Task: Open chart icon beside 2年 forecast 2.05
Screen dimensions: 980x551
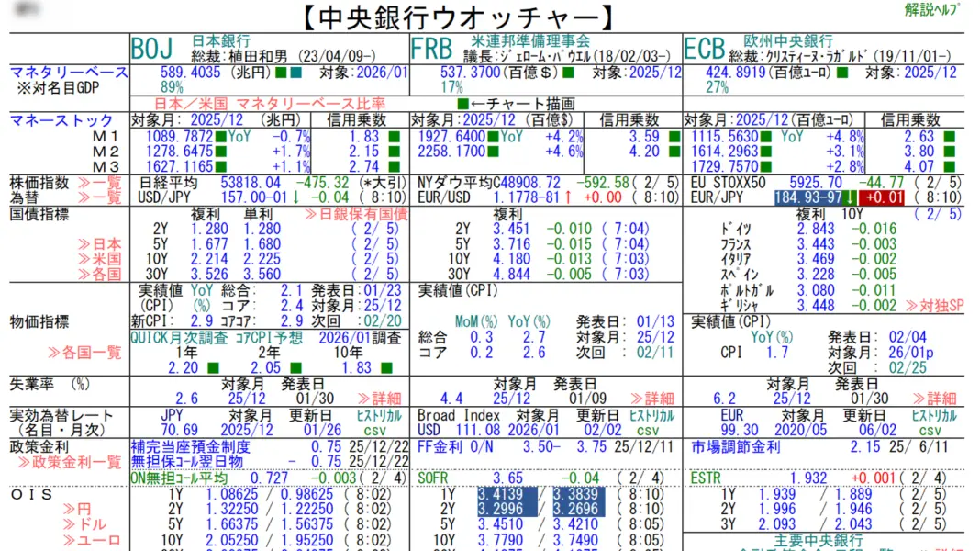Action: click(x=296, y=367)
